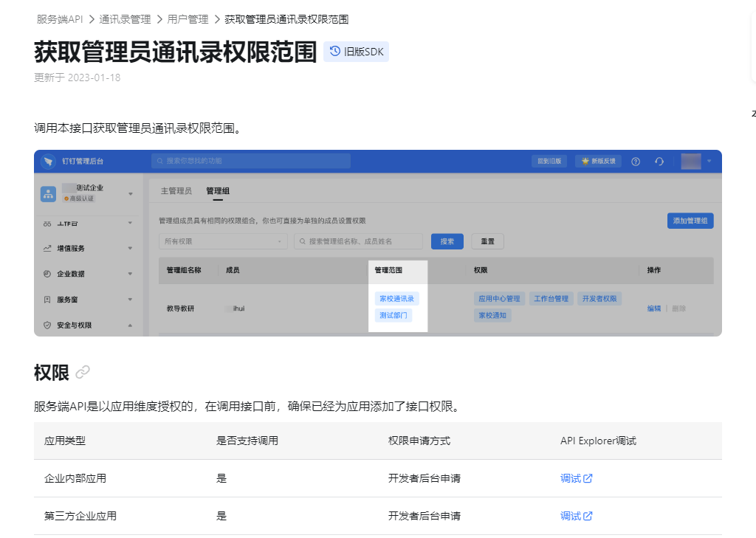This screenshot has height=538, width=756.
Task: Copy the anchor link icon beside 权限 heading
Action: [83, 372]
